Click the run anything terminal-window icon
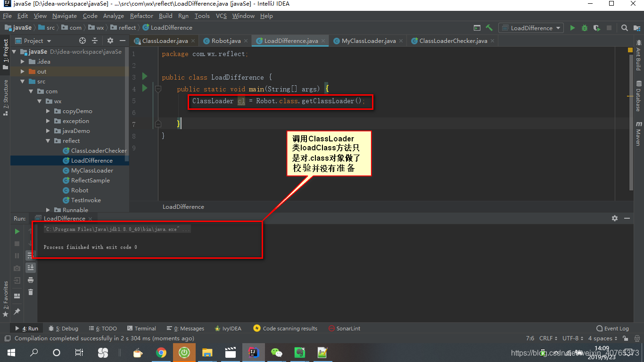644x362 pixels. (x=477, y=28)
